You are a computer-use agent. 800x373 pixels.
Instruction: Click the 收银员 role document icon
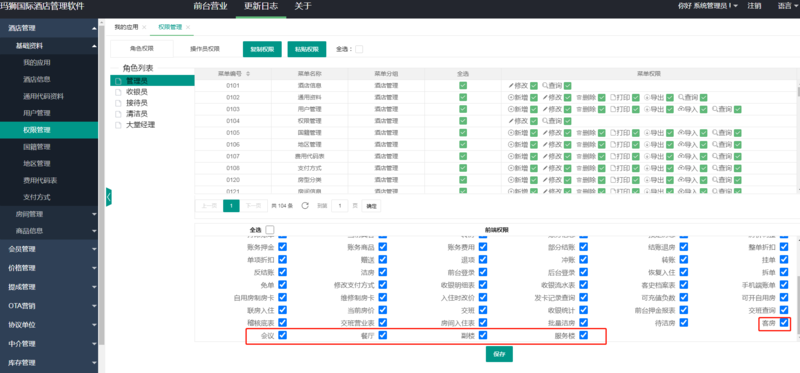pyautogui.click(x=118, y=92)
